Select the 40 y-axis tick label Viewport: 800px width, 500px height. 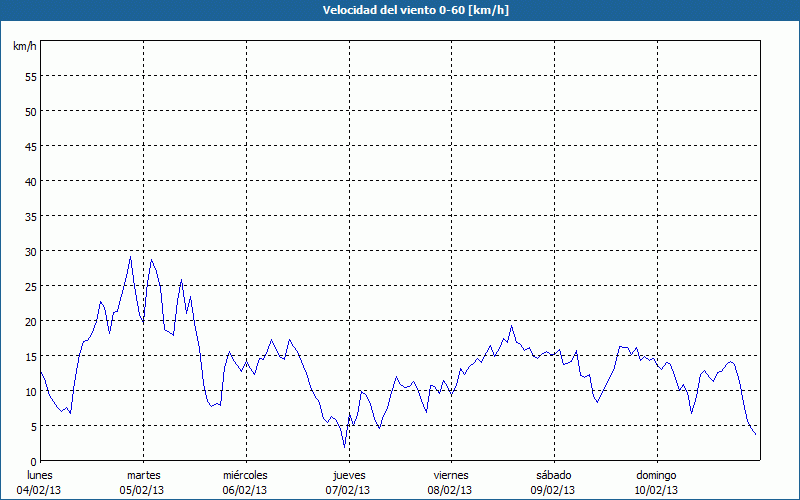30,181
